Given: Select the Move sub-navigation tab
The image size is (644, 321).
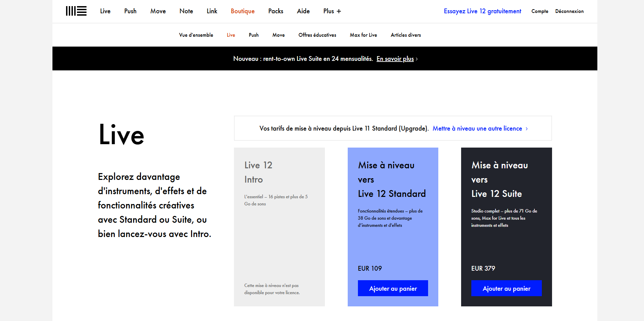Looking at the screenshot, I should [x=279, y=35].
